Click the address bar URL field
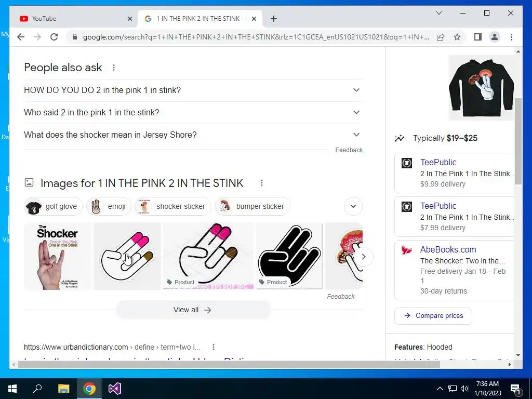Screen dimensions: 532x399 (x=256, y=37)
